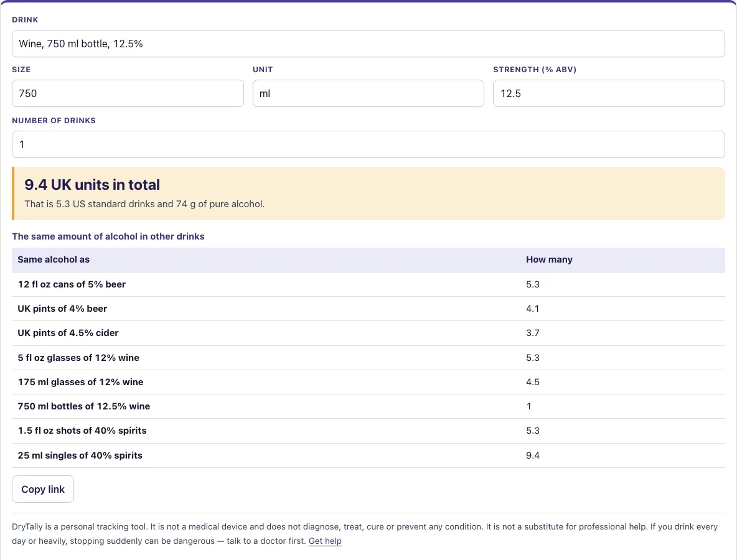Select the row 'UK pints of 4% beer'
Viewport: 737px width, 560px height.
click(368, 309)
